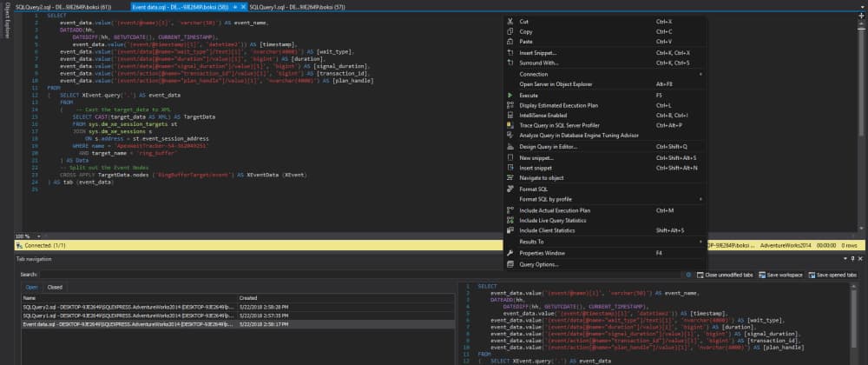The height and width of the screenshot is (365, 868).
Task: Select the SQLQuery2.sql row in tab list
Action: (x=238, y=307)
